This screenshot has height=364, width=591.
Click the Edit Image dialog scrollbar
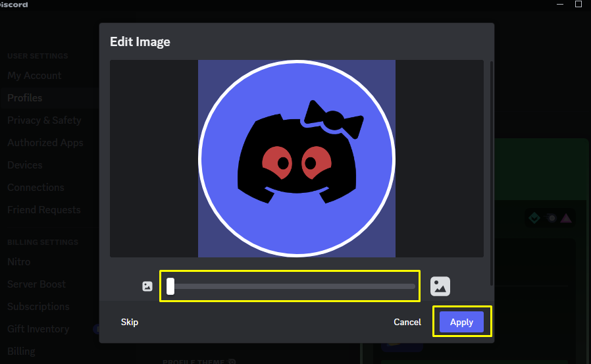(491, 173)
